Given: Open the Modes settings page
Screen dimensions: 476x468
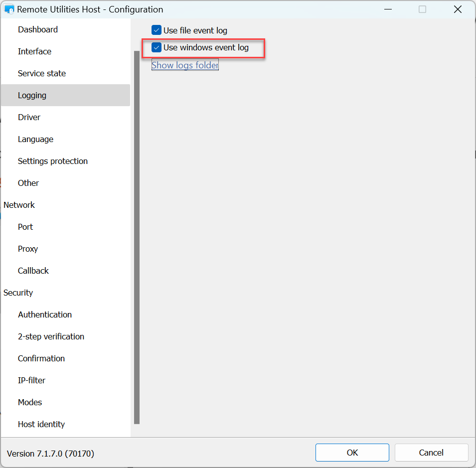Looking at the screenshot, I should click(x=66, y=402).
